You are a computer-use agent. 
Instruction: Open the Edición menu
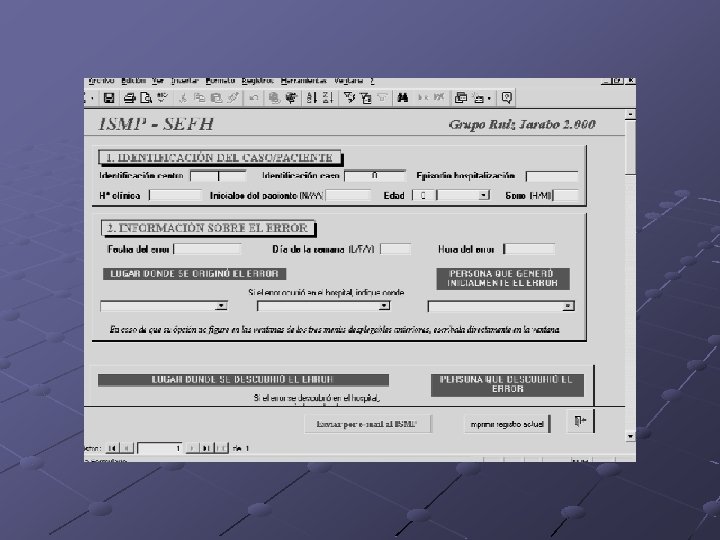coord(133,81)
